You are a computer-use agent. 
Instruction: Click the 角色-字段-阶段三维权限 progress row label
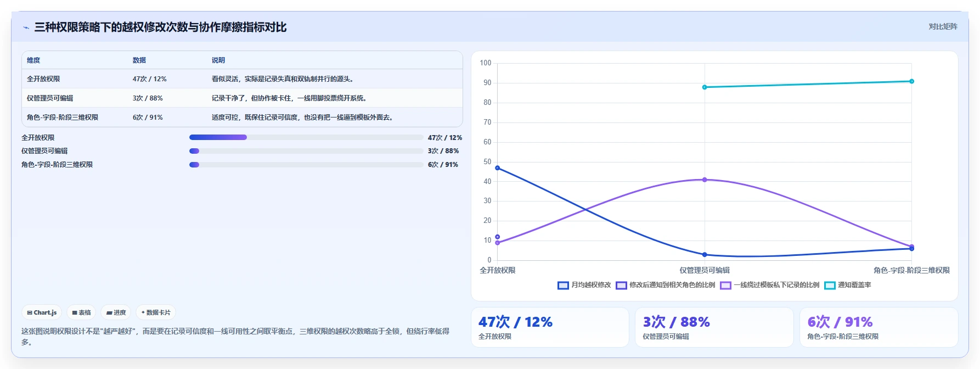[57, 165]
